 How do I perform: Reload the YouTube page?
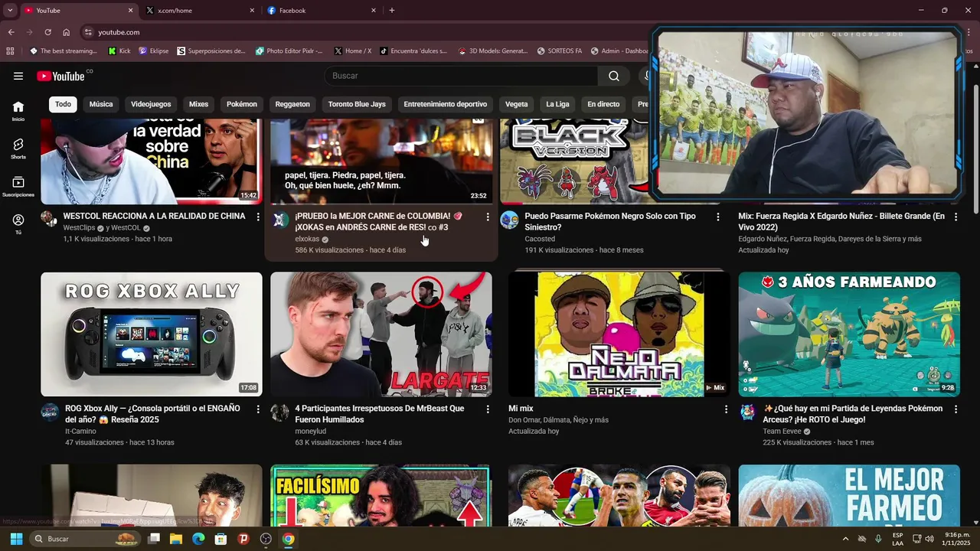tap(47, 32)
